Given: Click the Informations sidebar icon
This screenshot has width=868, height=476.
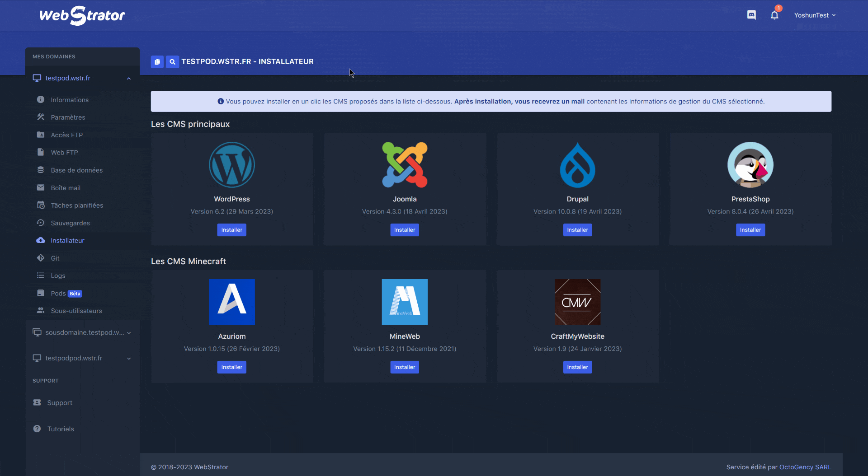Looking at the screenshot, I should point(41,99).
